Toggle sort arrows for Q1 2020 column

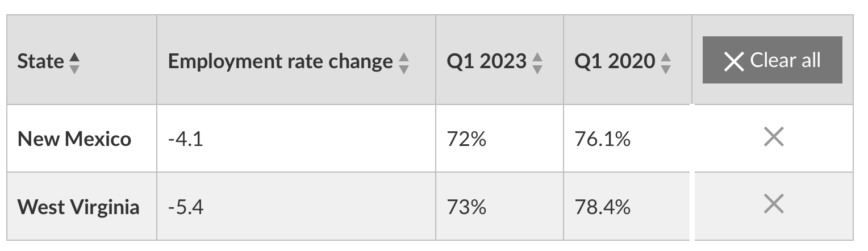coord(666,62)
